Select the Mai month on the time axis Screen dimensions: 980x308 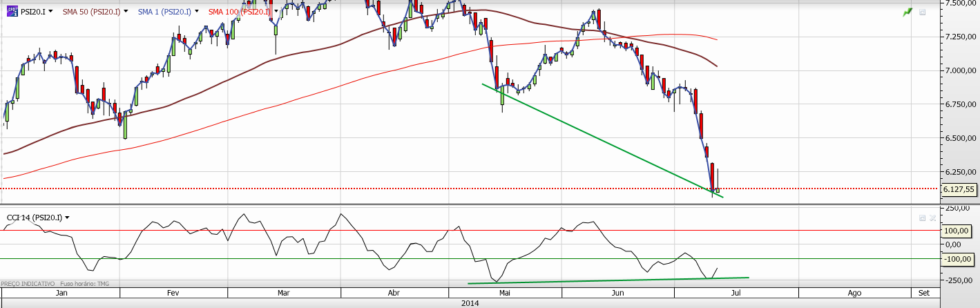coord(505,293)
